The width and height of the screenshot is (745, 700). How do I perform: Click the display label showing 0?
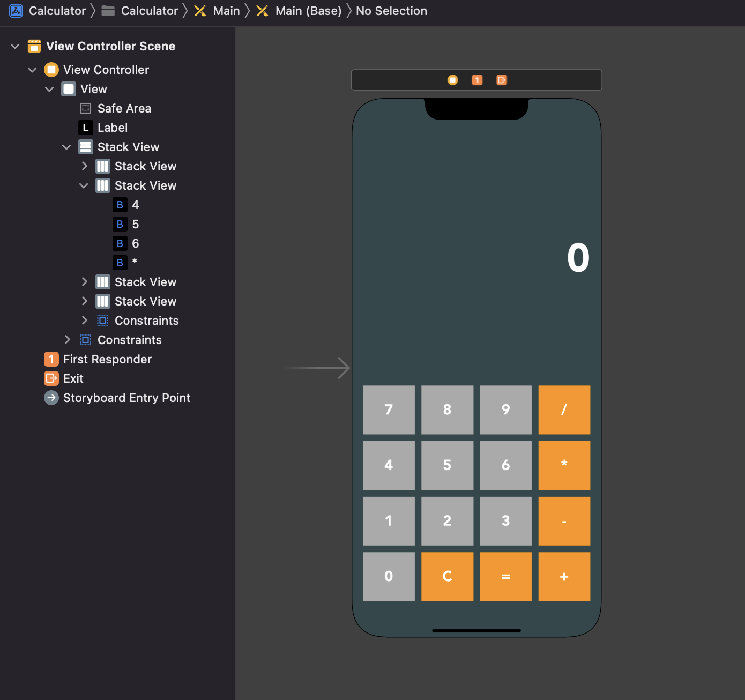click(x=578, y=258)
